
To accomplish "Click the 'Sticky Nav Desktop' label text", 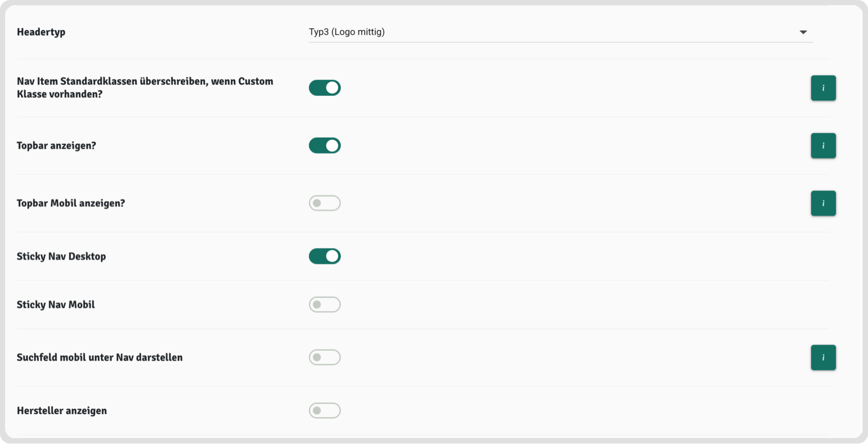I will pyautogui.click(x=61, y=256).
